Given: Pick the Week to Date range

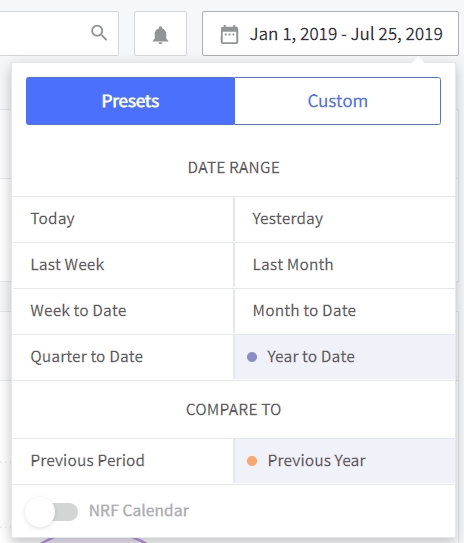Looking at the screenshot, I should [123, 311].
